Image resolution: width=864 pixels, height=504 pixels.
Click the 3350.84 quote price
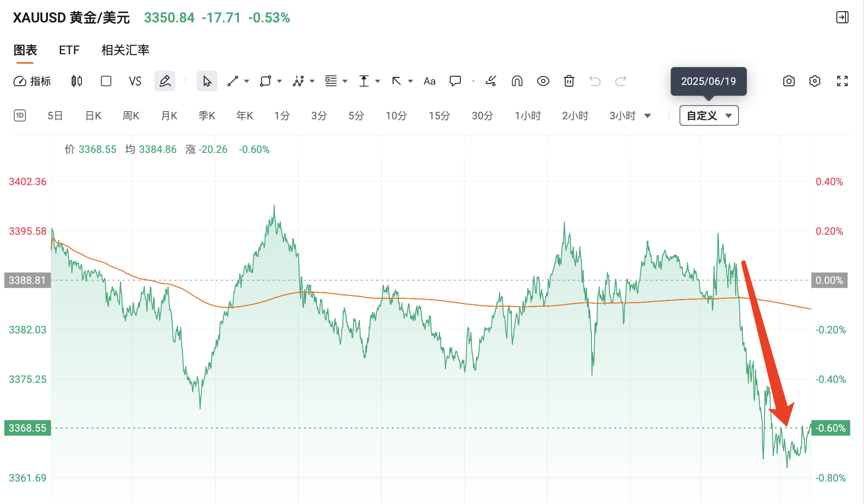coord(169,18)
